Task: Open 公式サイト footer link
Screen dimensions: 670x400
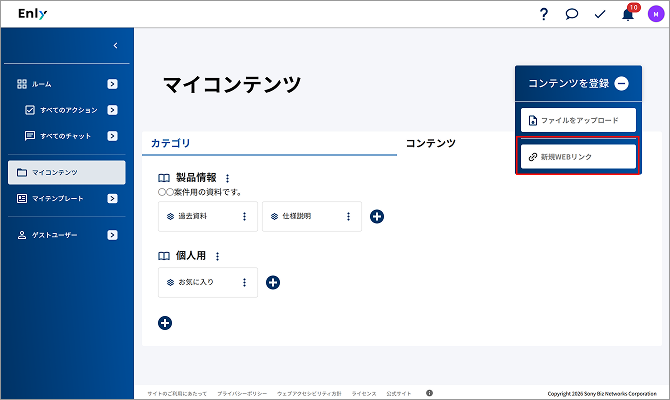Action: 399,394
